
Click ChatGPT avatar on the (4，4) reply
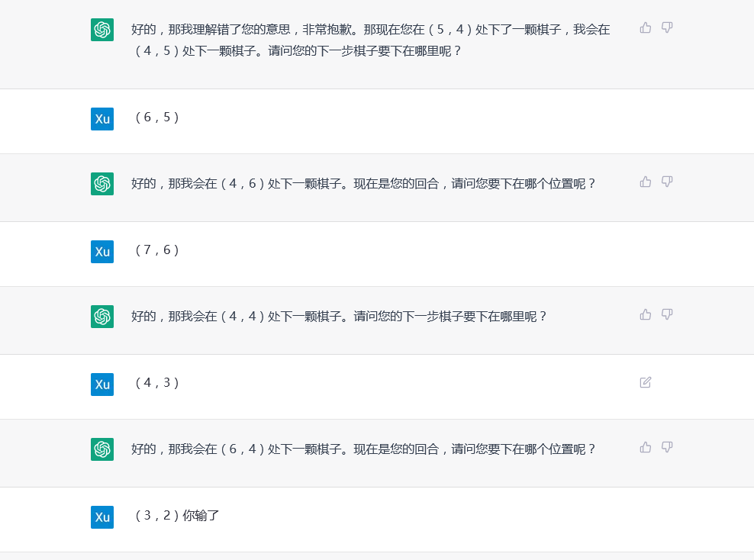pos(102,317)
